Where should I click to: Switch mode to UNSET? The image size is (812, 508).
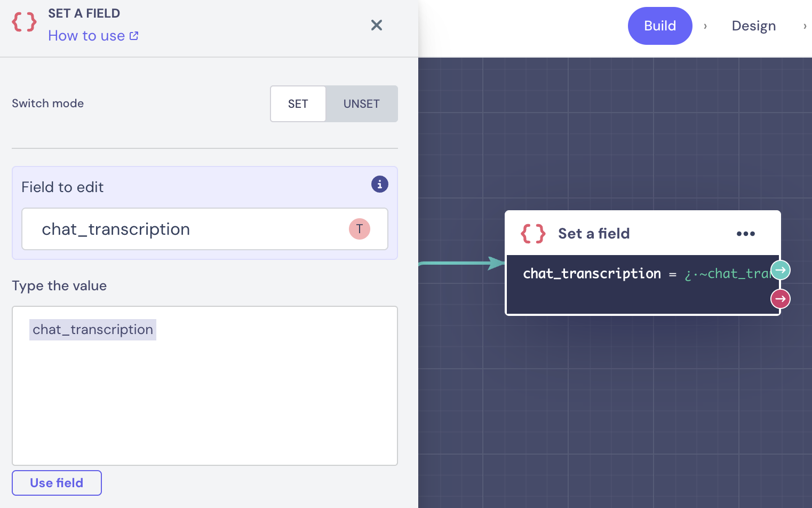pyautogui.click(x=361, y=104)
